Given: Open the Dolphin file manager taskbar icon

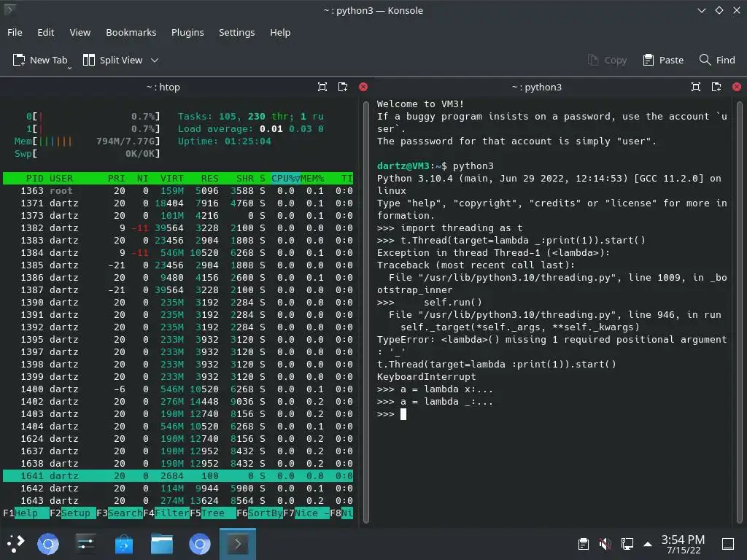Looking at the screenshot, I should tap(162, 544).
